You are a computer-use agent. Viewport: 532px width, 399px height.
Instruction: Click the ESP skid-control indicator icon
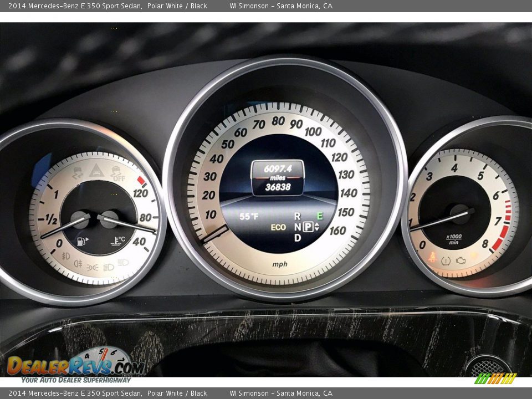coord(78,173)
